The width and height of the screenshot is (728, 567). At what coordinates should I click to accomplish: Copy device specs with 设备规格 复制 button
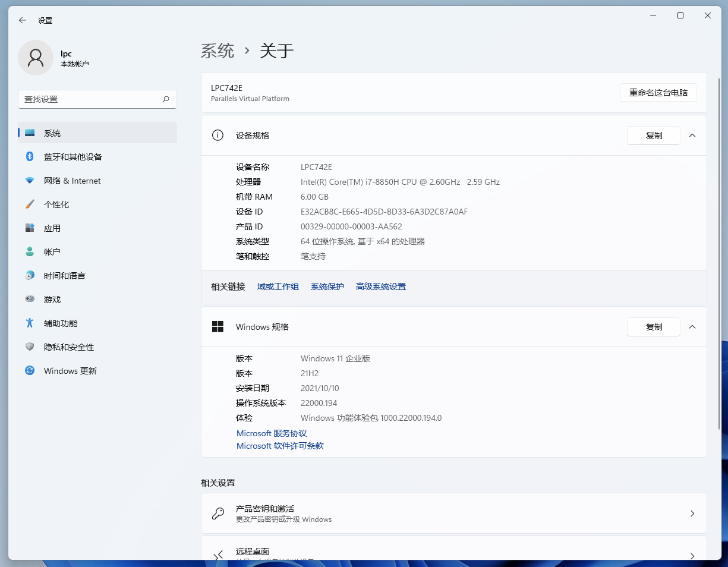click(x=654, y=136)
